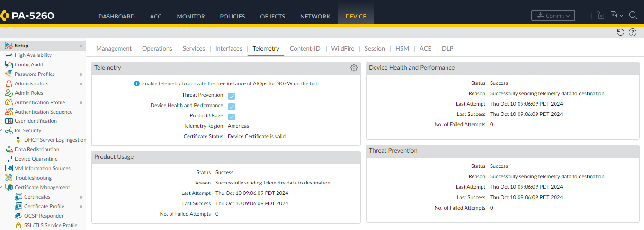
Task: Follow the hub hyperlink
Action: coord(314,83)
